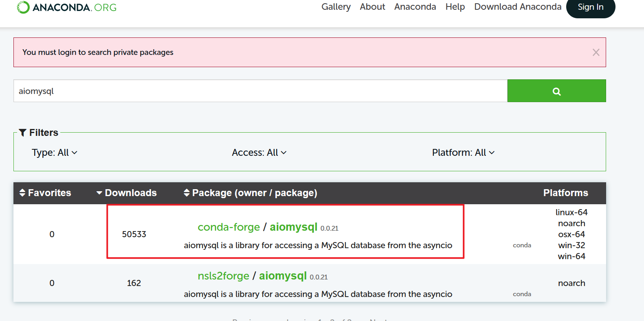
Task: Open the Help menu item
Action: [455, 7]
